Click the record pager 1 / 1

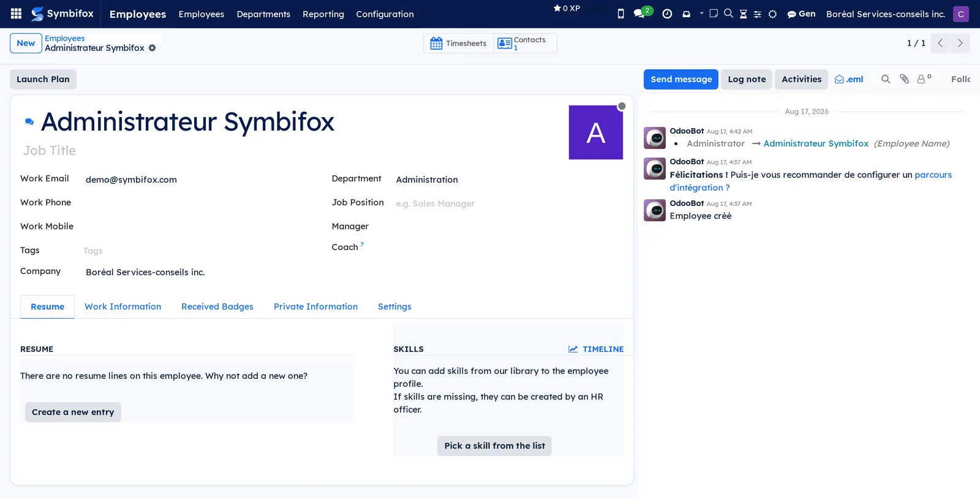tap(916, 43)
